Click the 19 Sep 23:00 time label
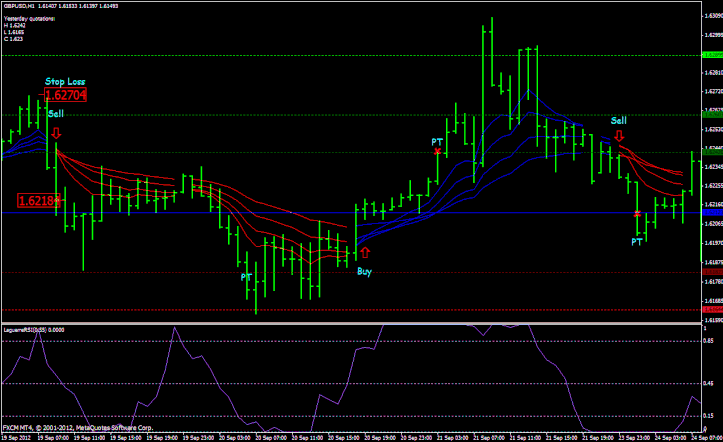The height and width of the screenshot is (442, 723). coord(198,437)
